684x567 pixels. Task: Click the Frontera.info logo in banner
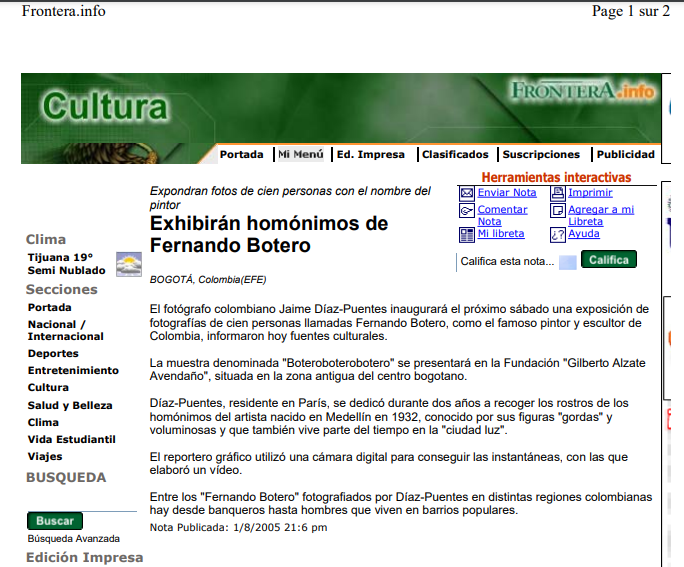coord(583,92)
